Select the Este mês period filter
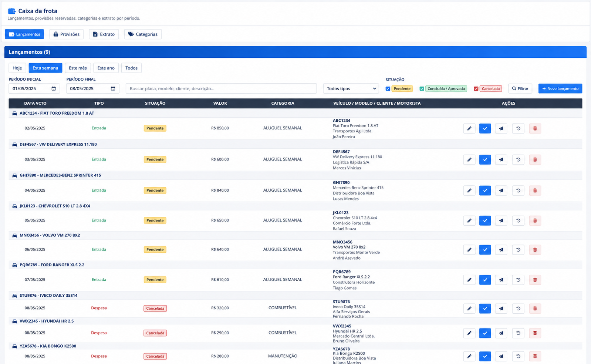 pyautogui.click(x=78, y=68)
